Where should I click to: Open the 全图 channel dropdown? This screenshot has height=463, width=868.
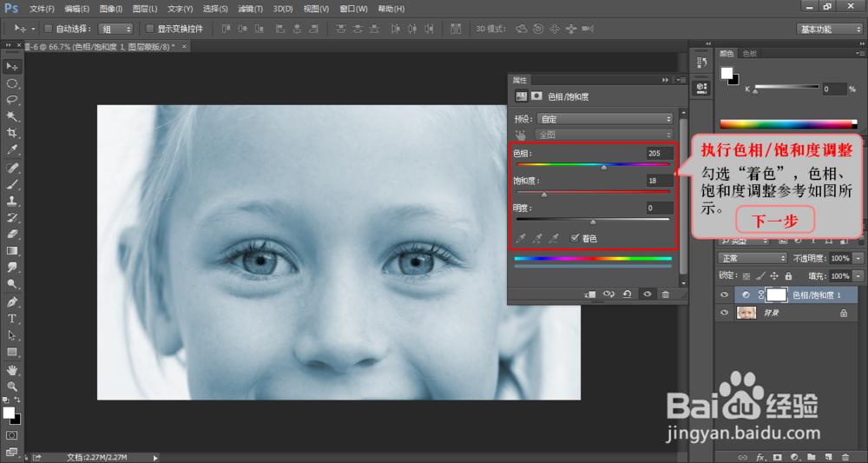[x=603, y=135]
